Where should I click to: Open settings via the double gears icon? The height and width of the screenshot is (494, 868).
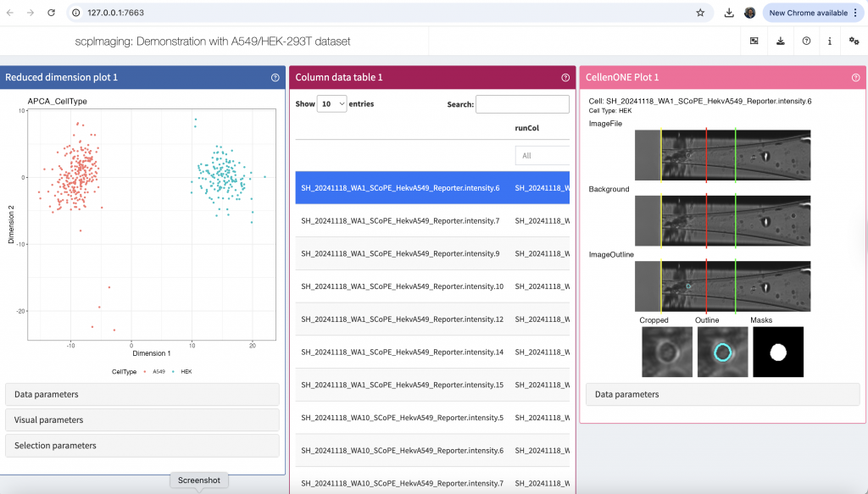854,41
